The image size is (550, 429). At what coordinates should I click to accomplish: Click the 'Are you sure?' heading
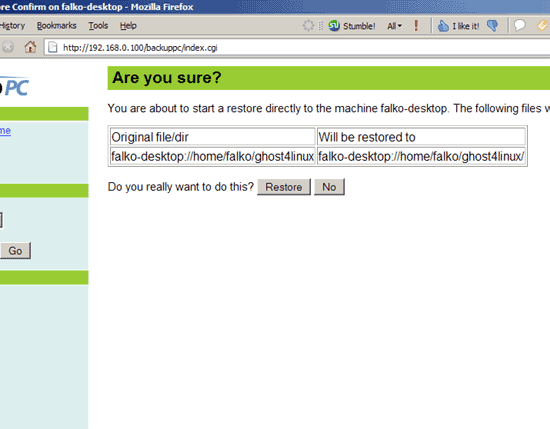[167, 78]
